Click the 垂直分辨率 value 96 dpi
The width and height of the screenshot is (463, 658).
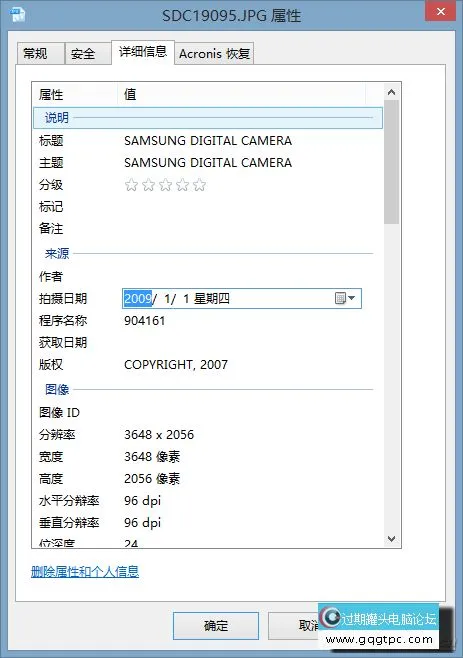[x=142, y=522]
